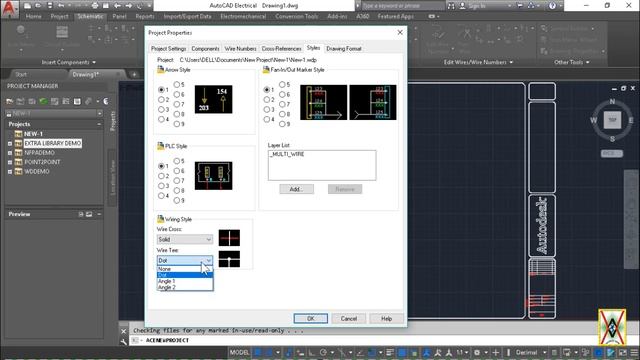Click the ViewCube TOP face
Viewport: 640px width, 360px height.
coord(612,120)
